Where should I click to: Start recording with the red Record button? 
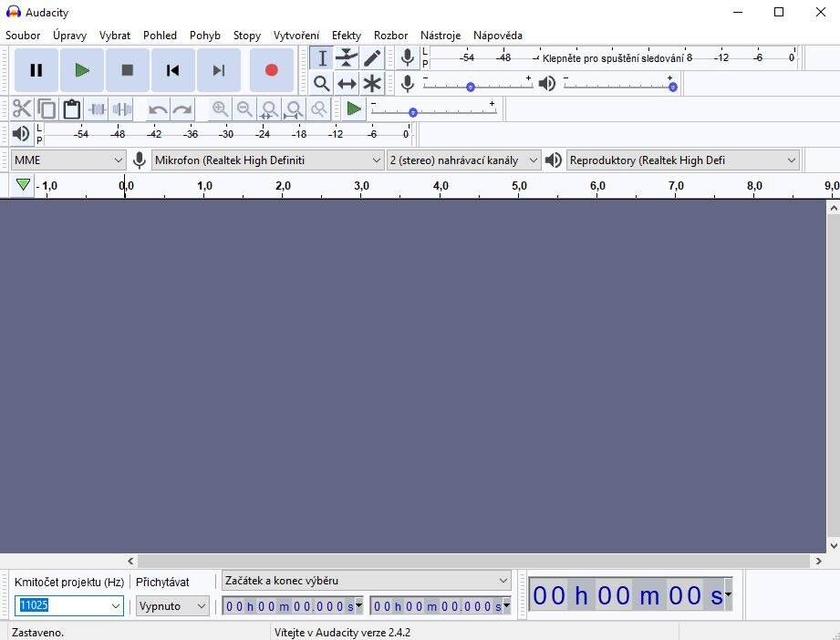271,70
